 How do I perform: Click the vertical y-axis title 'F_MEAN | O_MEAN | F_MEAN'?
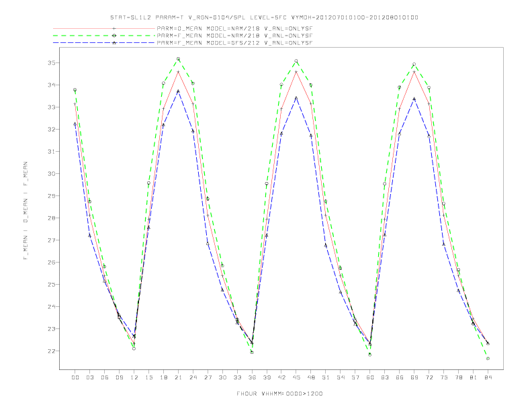click(x=26, y=211)
